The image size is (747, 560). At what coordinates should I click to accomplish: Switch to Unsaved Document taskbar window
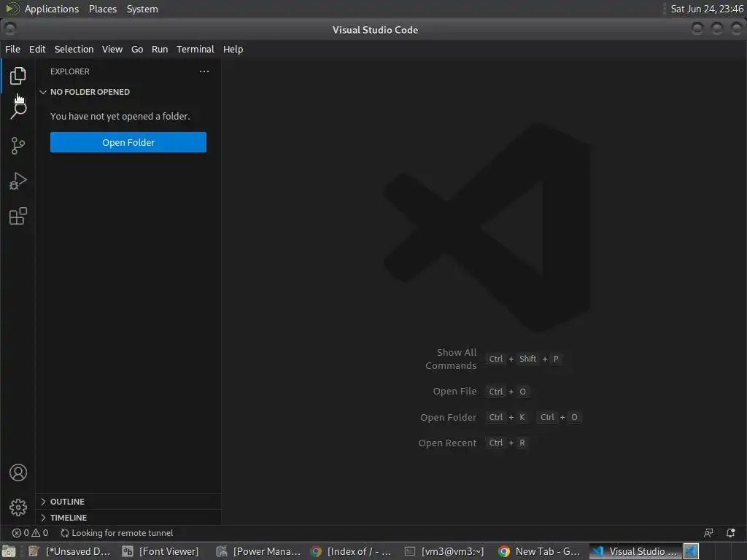click(69, 551)
